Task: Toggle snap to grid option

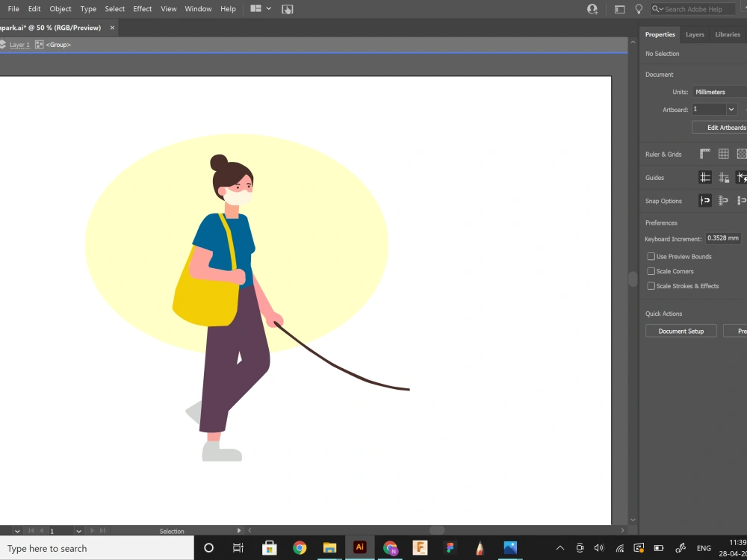Action: [x=723, y=200]
